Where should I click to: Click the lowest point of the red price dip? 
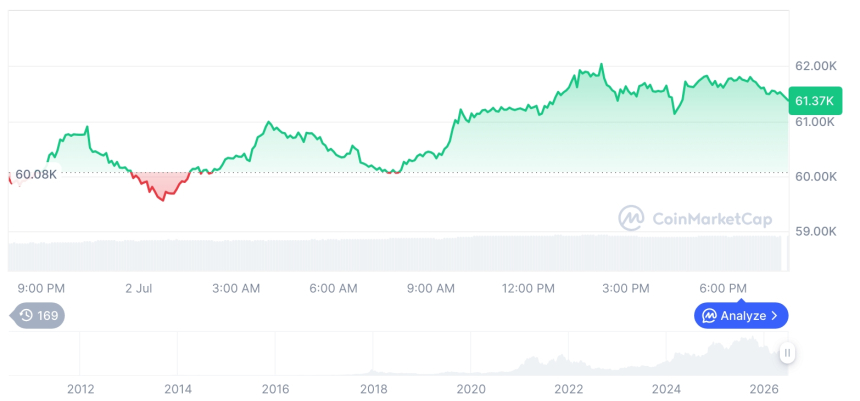pos(162,200)
